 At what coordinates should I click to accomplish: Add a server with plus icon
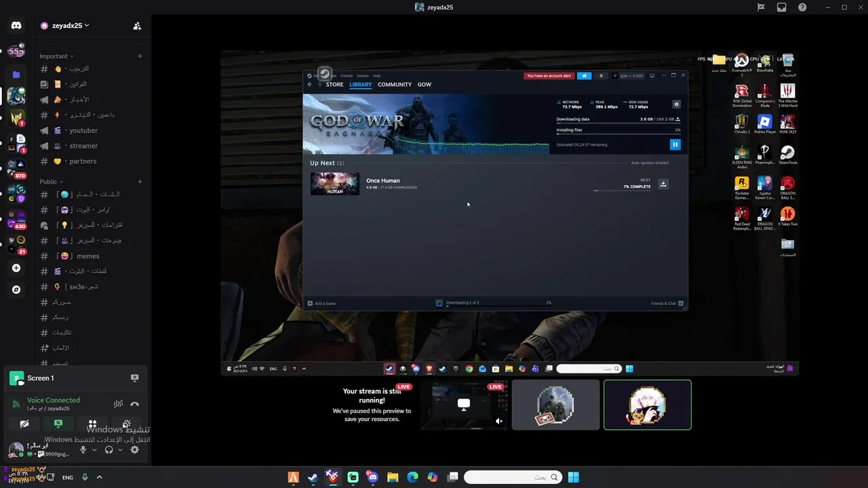pyautogui.click(x=16, y=268)
